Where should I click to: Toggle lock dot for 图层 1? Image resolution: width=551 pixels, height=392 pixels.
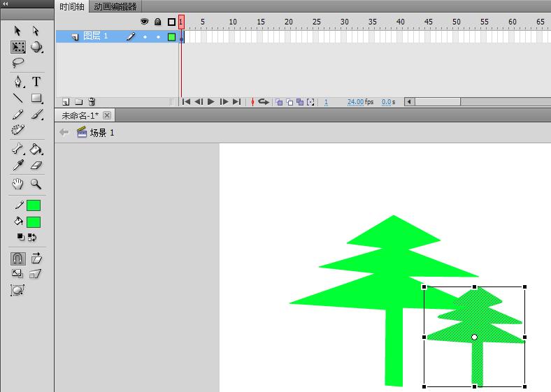pos(158,36)
